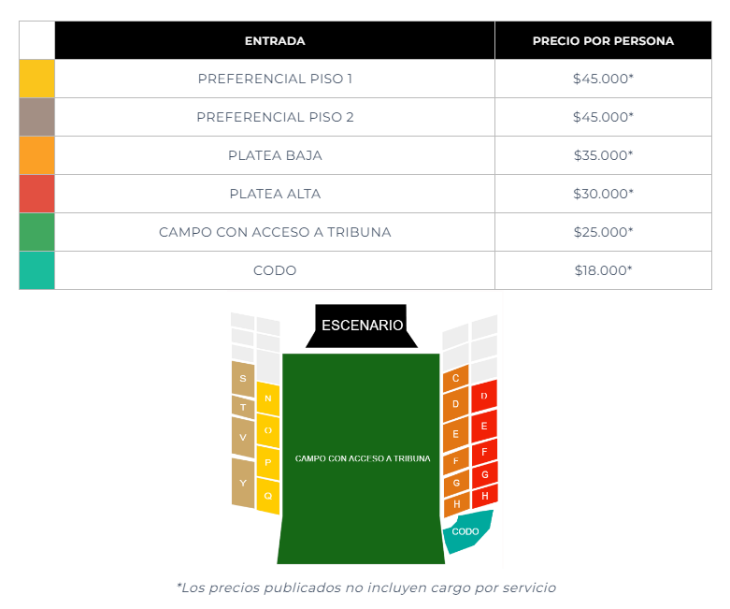730x609 pixels.
Task: Select red Platea Alta section H
Action: coord(485,496)
